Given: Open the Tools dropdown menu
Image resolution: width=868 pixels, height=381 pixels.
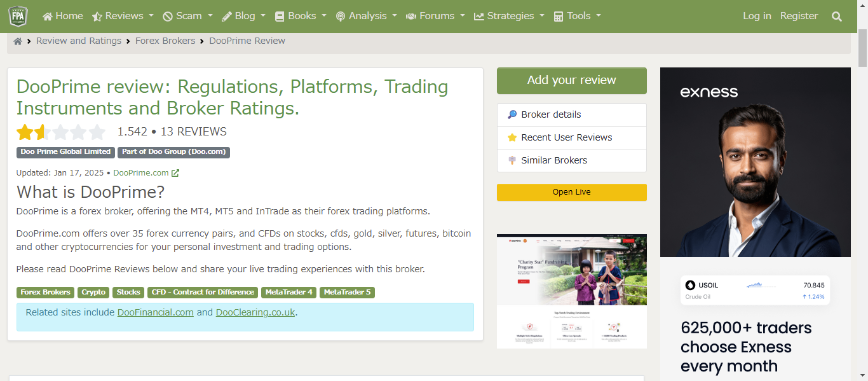Looking at the screenshot, I should pos(577,16).
